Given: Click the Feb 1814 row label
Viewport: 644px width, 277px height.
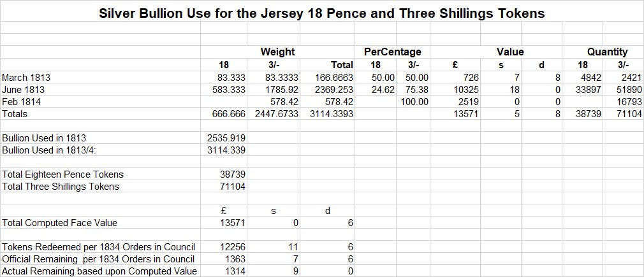Looking at the screenshot, I should pyautogui.click(x=21, y=101).
